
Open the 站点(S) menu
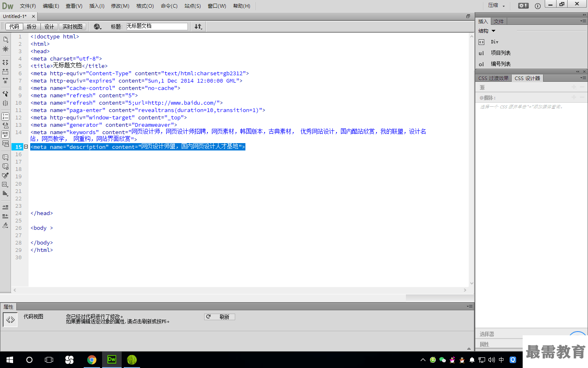click(192, 6)
